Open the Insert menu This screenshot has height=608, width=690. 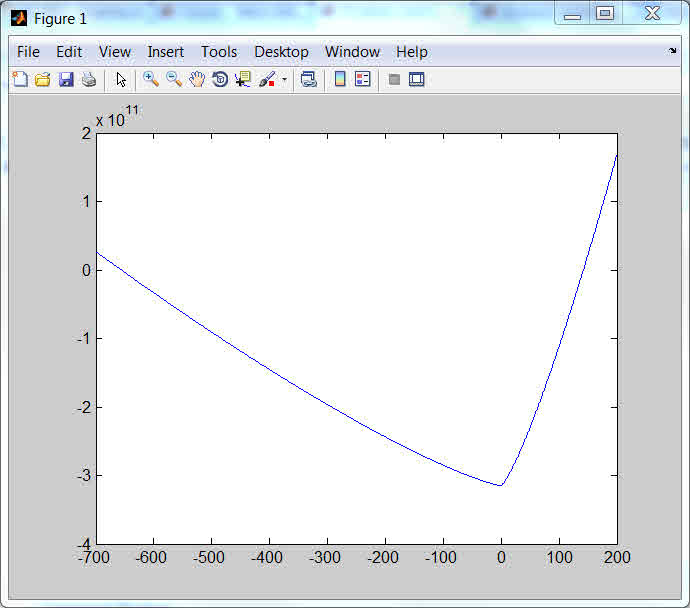click(x=166, y=52)
